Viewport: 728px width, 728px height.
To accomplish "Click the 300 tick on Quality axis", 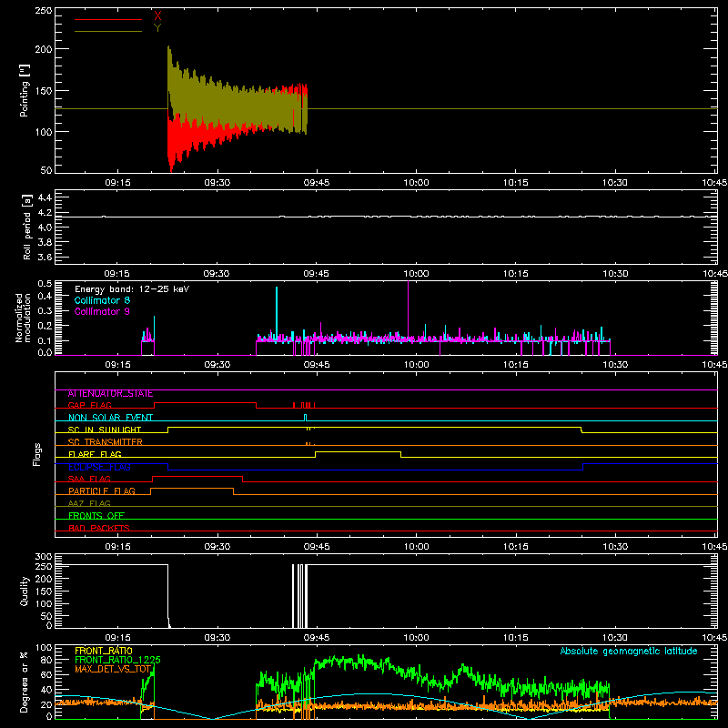I will [x=43, y=557].
